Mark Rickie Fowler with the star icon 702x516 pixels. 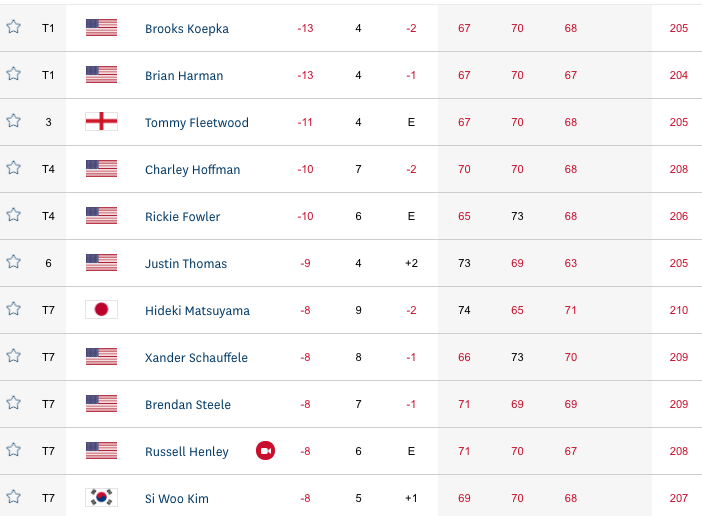click(x=13, y=215)
